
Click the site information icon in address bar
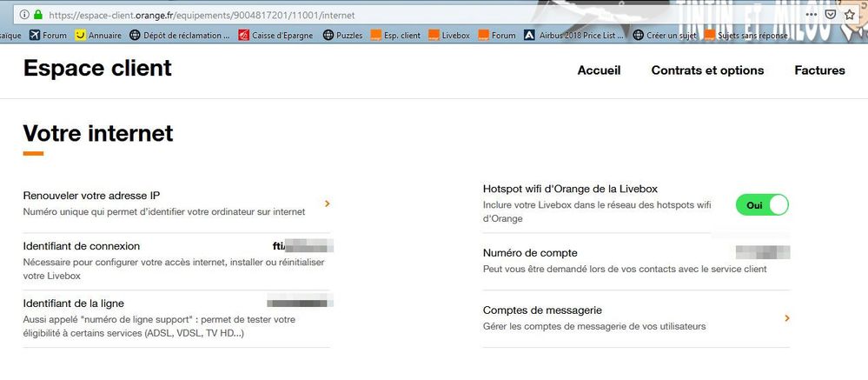tap(24, 15)
